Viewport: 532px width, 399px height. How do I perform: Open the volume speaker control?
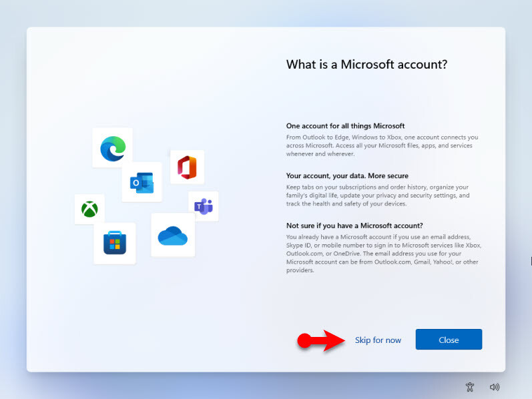pos(495,386)
